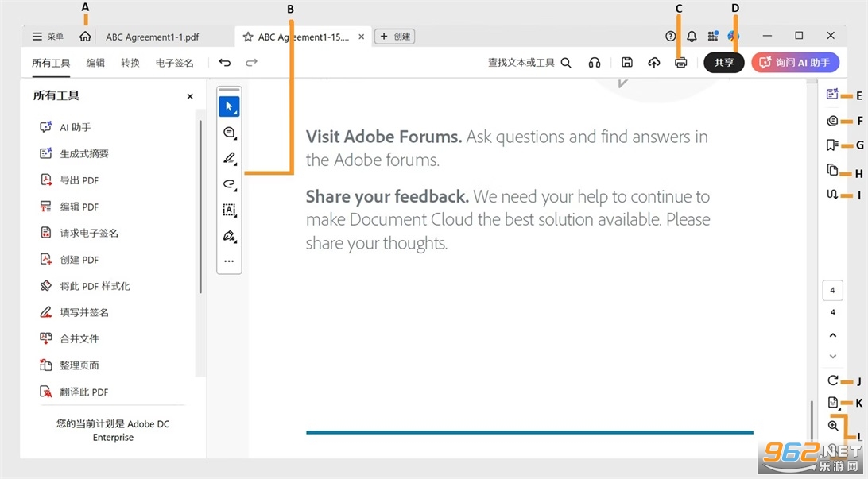Choose the signature fountain pen tool
The image size is (868, 479).
[x=229, y=236]
